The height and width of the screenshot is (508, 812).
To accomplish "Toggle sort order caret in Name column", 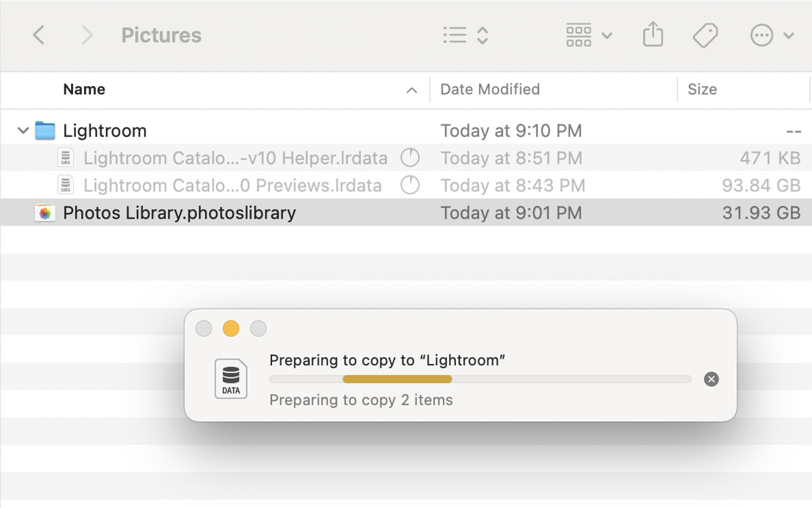I will click(x=411, y=90).
